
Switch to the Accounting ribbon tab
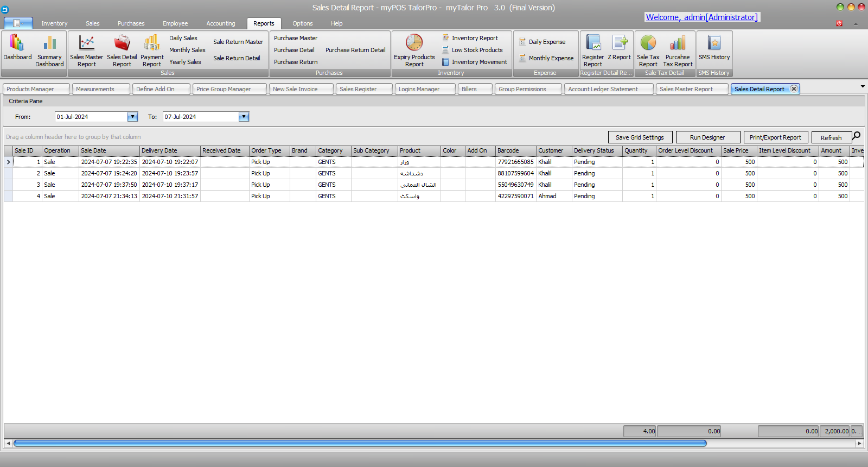pos(220,23)
